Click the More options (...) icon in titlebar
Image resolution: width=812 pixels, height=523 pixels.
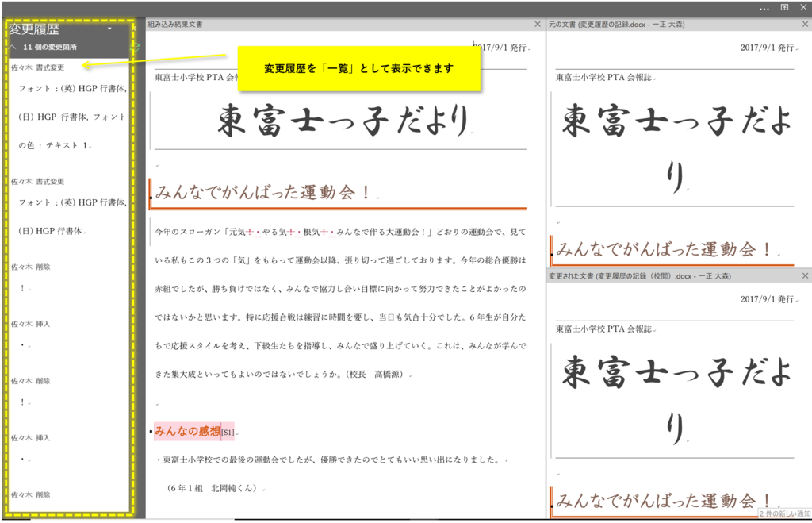pos(764,7)
